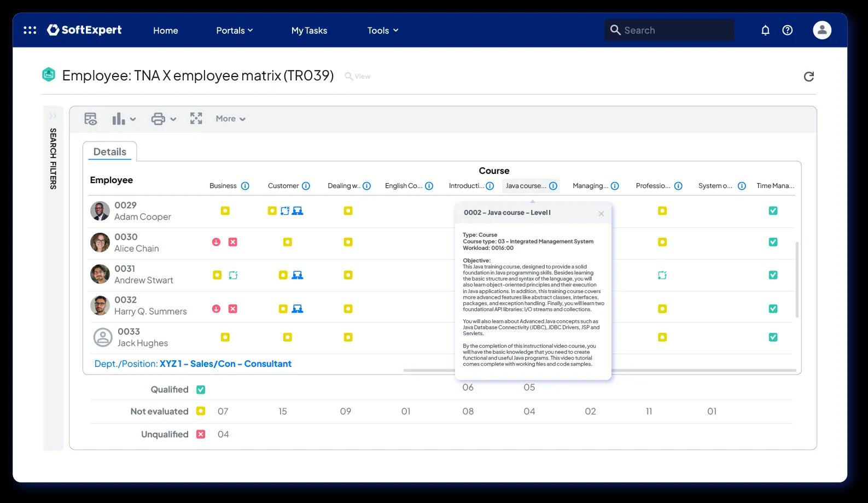This screenshot has width=868, height=503.
Task: Click Alice Chain's Business unqualified X icon
Action: point(232,242)
